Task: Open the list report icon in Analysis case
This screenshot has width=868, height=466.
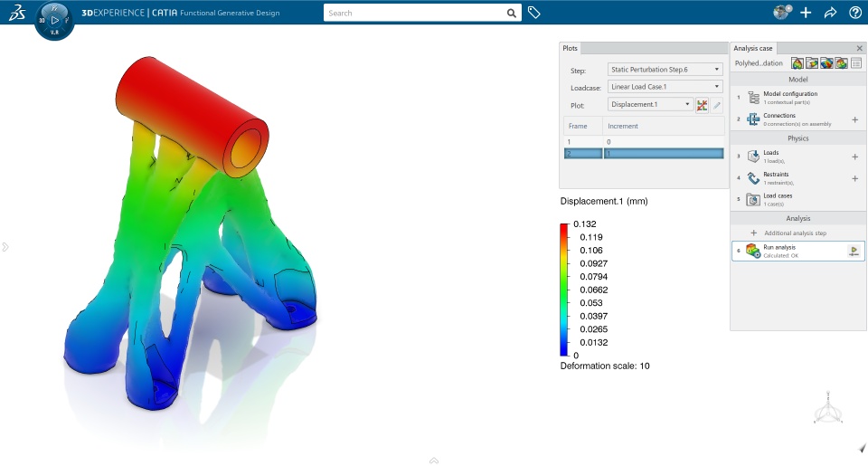Action: (856, 63)
